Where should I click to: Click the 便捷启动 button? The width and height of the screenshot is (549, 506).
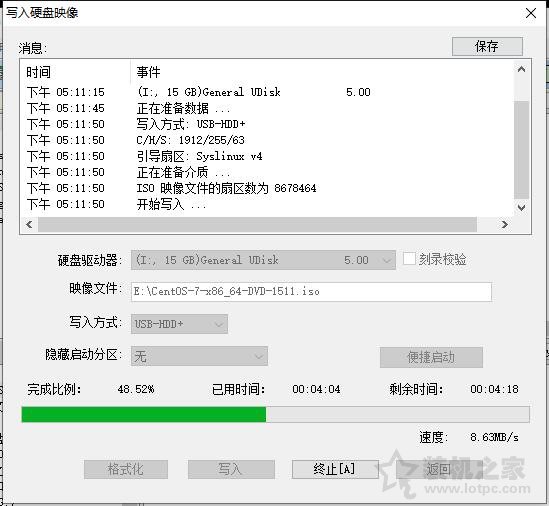[431, 357]
